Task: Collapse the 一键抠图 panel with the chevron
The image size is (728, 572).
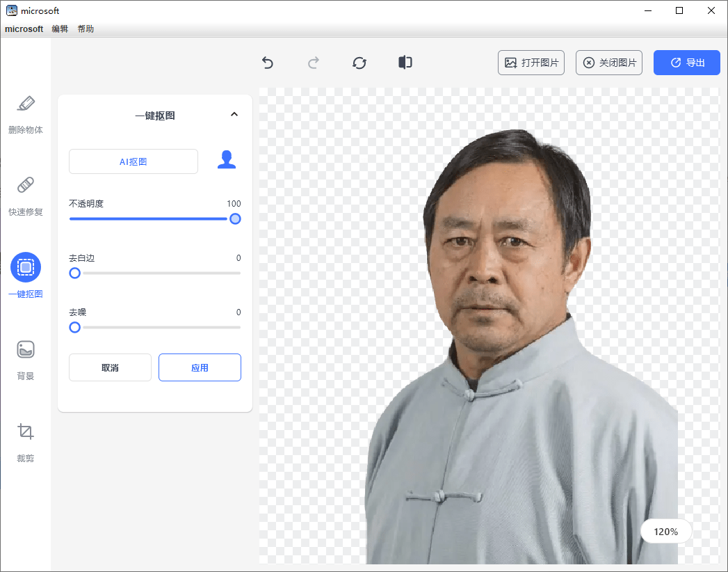Action: coord(234,114)
